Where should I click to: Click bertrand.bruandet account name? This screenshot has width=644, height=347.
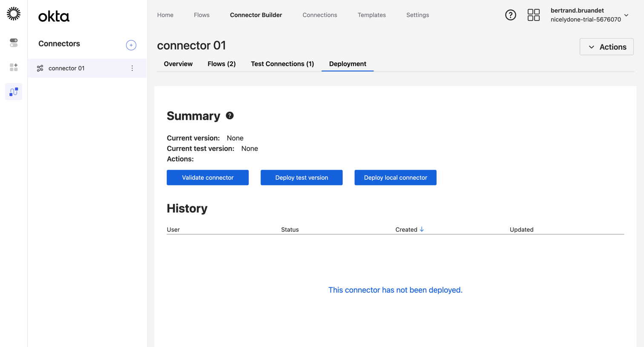577,10
